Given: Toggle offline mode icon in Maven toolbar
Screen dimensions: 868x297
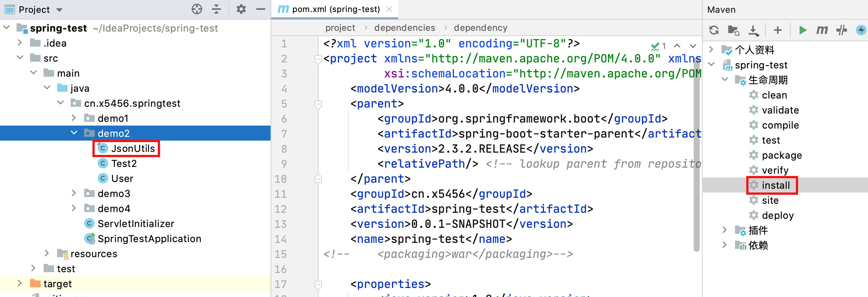Looking at the screenshot, I should point(842,30).
